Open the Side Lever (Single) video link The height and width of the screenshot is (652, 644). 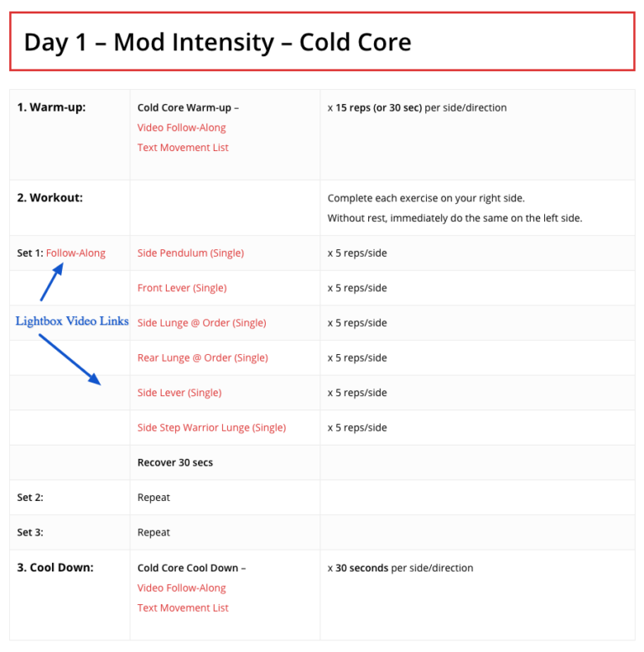pos(179,393)
